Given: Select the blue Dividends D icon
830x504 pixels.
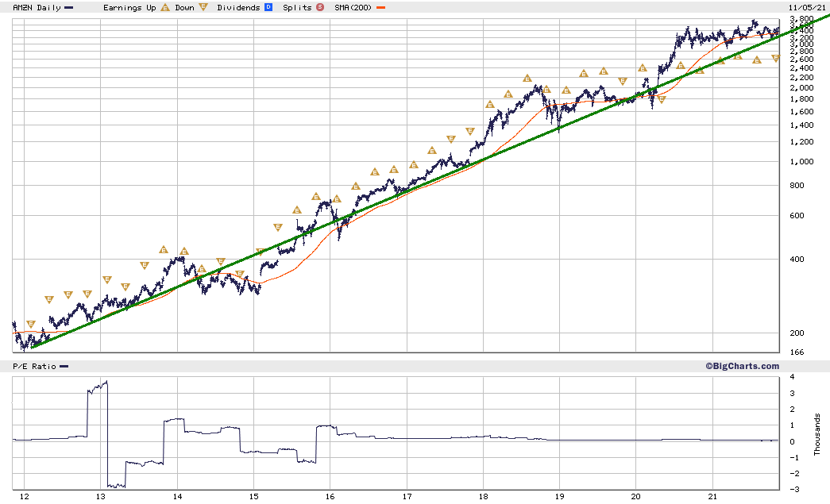Looking at the screenshot, I should coord(268,7).
